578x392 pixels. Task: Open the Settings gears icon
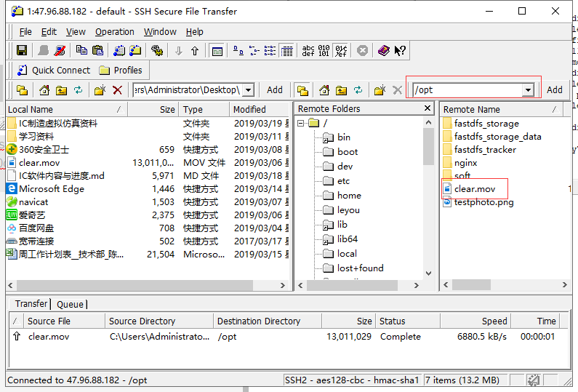pyautogui.click(x=157, y=50)
